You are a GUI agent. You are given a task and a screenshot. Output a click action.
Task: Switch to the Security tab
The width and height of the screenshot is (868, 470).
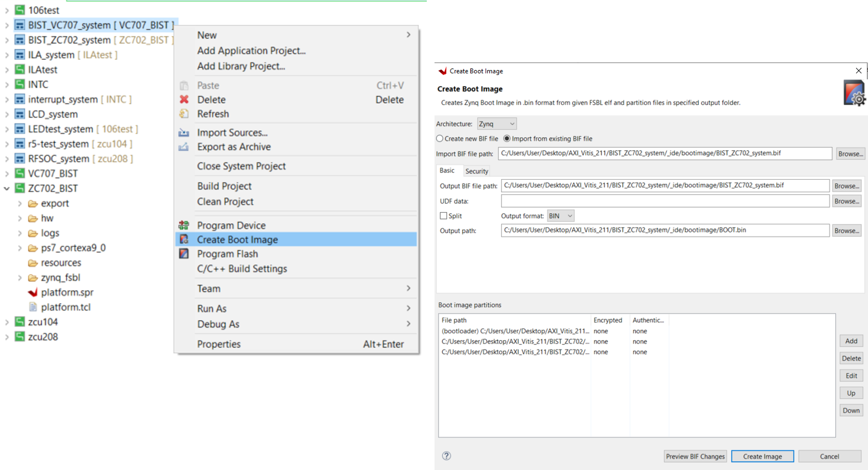pos(477,171)
